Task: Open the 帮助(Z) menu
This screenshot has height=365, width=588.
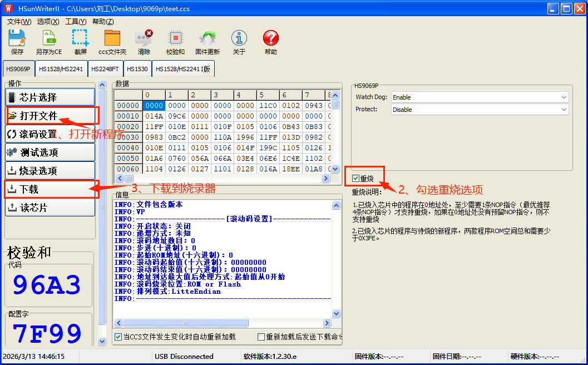Action: [103, 21]
